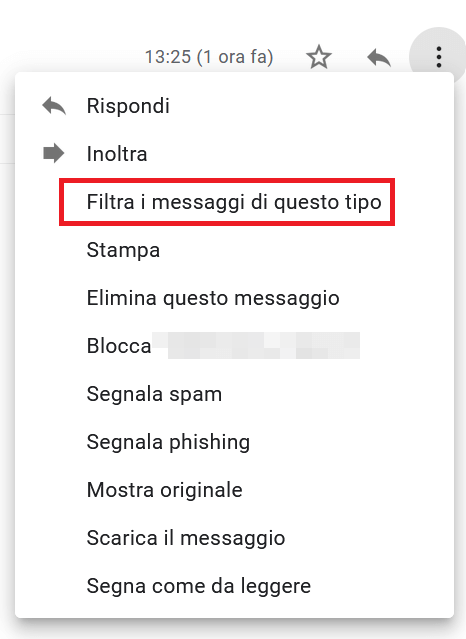Image resolution: width=466 pixels, height=639 pixels.
Task: Close the three-dot more options menu
Action: click(438, 57)
